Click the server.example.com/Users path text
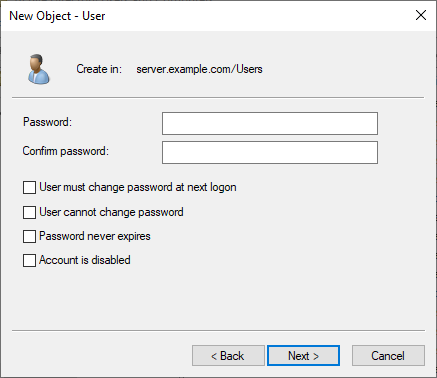 click(x=199, y=69)
